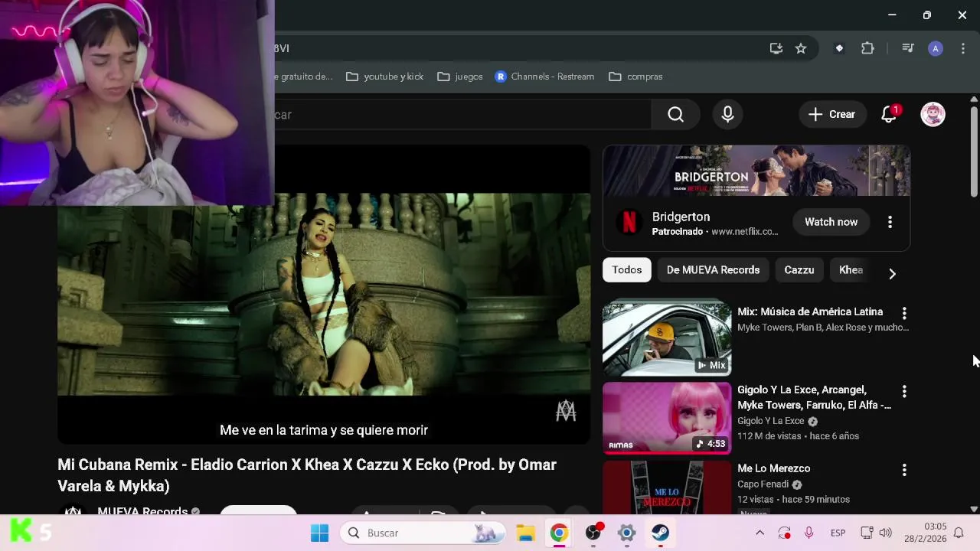Click video title 'Mi Cubana Remix'
The width and height of the screenshot is (980, 551).
click(307, 475)
